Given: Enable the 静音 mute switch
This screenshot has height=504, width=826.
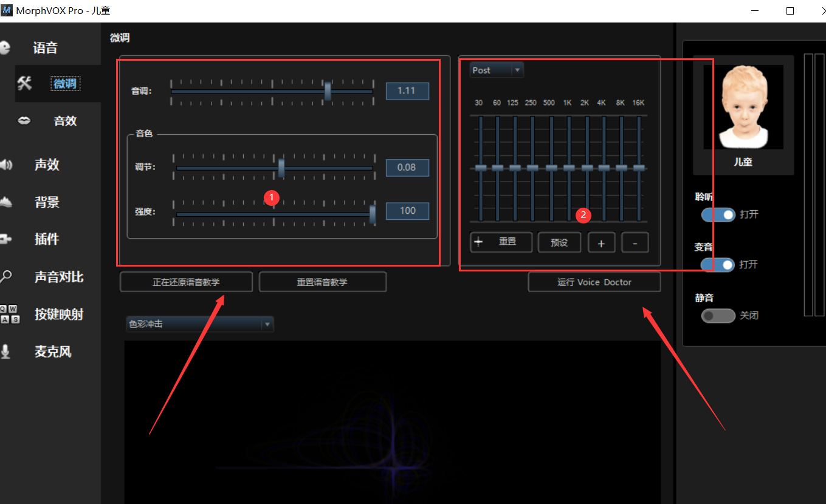Looking at the screenshot, I should pos(718,316).
